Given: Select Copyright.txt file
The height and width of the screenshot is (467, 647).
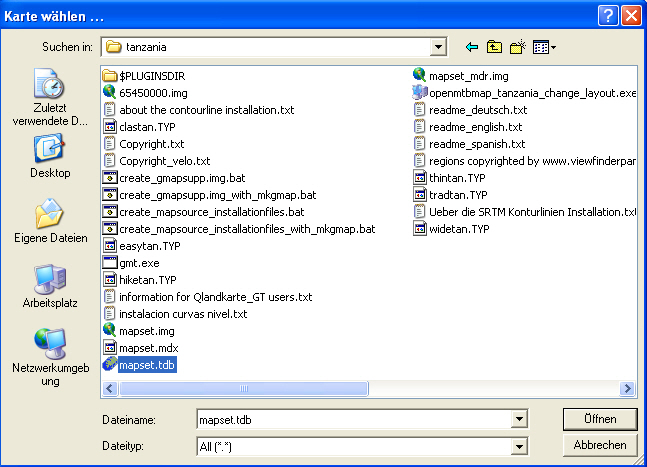Looking at the screenshot, I should coord(151,144).
